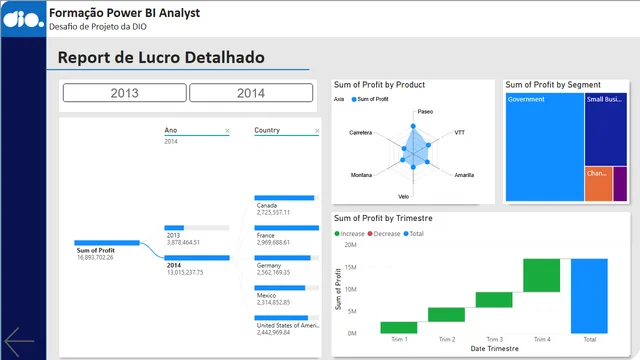This screenshot has height=360, width=640.
Task: Select the 2014 year slicer button
Action: click(251, 93)
